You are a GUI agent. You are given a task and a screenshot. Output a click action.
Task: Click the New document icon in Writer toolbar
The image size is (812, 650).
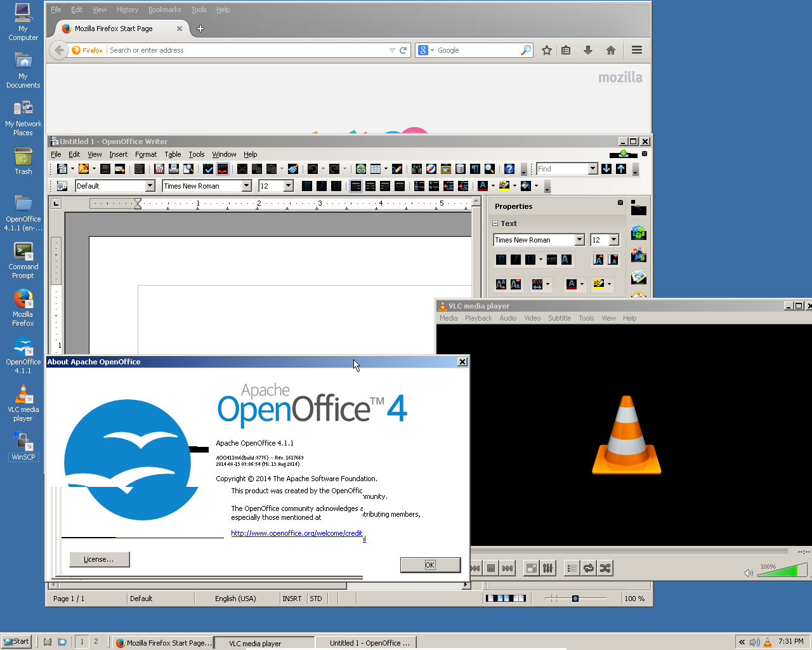[x=62, y=169]
